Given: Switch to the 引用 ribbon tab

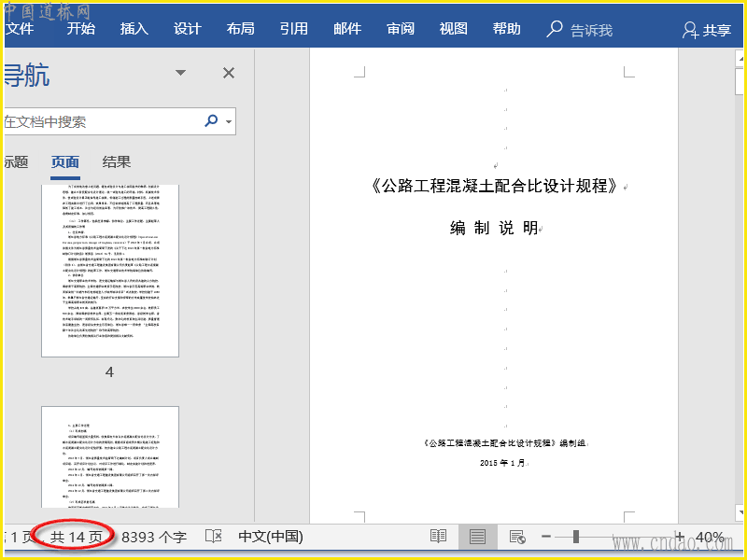Looking at the screenshot, I should pyautogui.click(x=294, y=29).
